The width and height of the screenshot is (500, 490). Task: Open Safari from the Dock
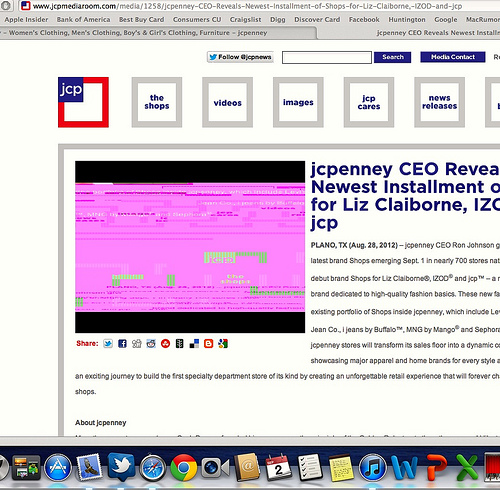point(153,468)
